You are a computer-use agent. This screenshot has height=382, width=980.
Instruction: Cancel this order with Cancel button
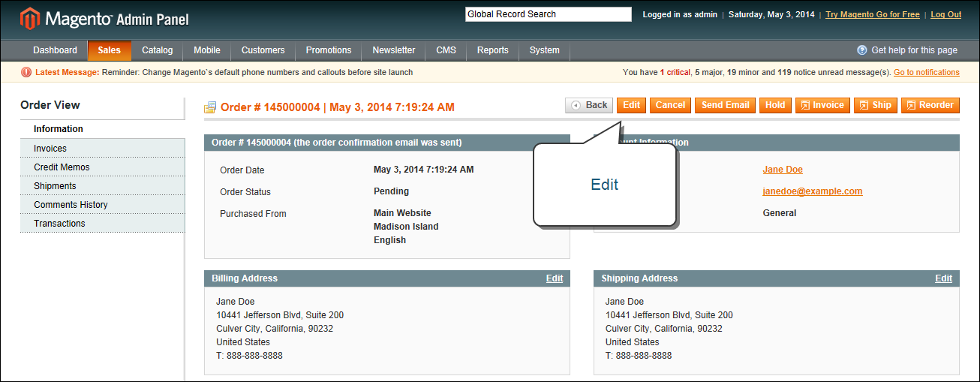(670, 105)
